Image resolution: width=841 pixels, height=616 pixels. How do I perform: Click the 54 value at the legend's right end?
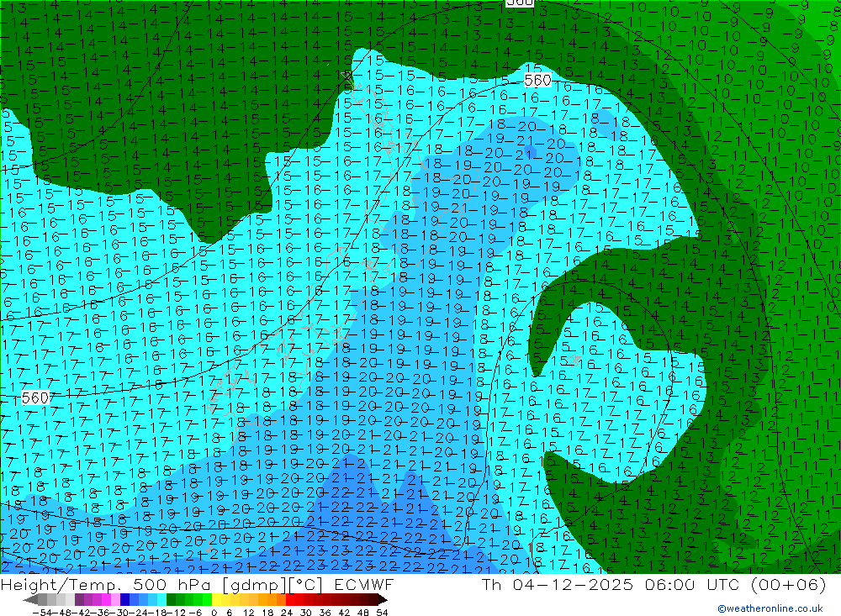pyautogui.click(x=382, y=611)
